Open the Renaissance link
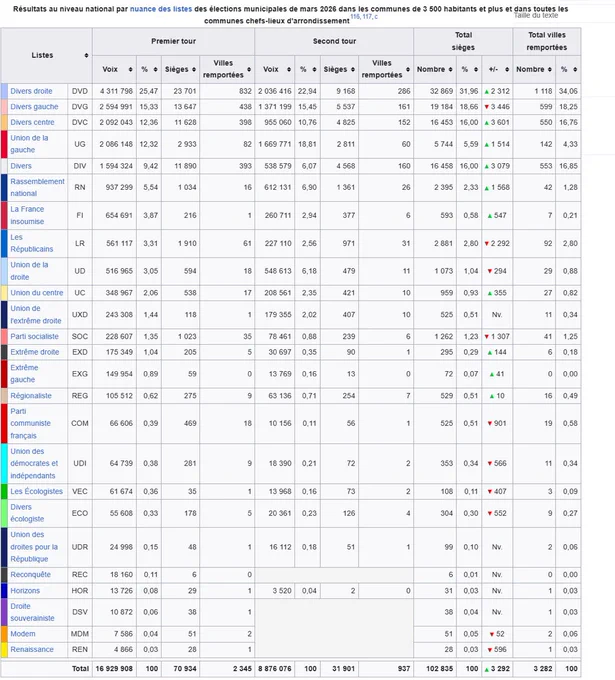This screenshot has height=680, width=615. click(32, 650)
